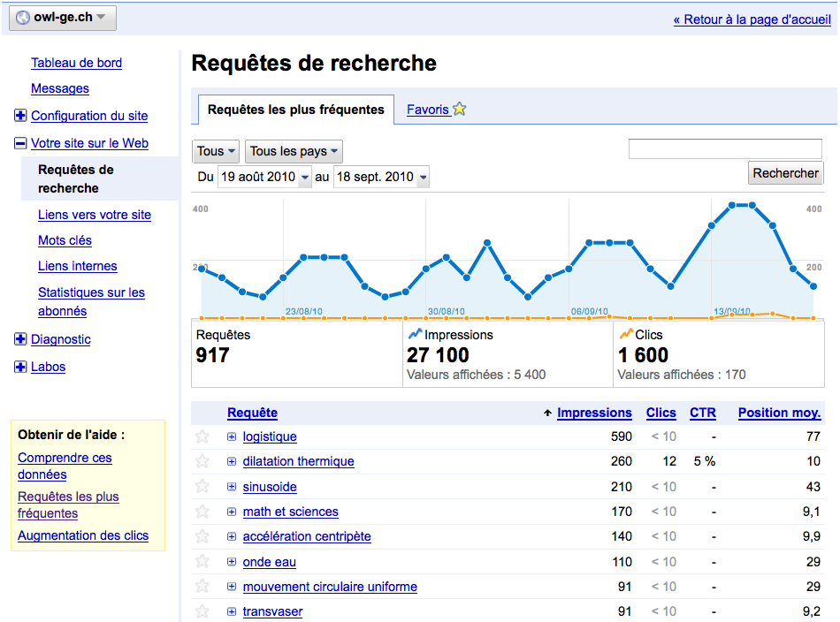Screen dimensions: 840x622
Task: Switch to the Favoris tab
Action: (427, 110)
